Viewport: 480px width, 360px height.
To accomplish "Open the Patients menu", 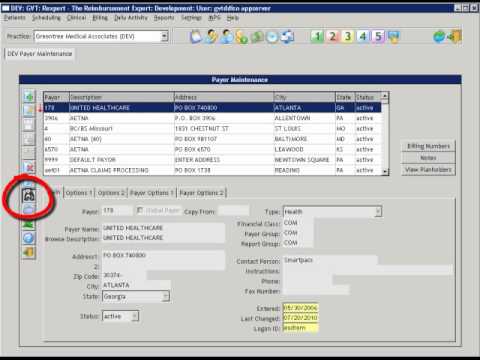I will [x=15, y=18].
